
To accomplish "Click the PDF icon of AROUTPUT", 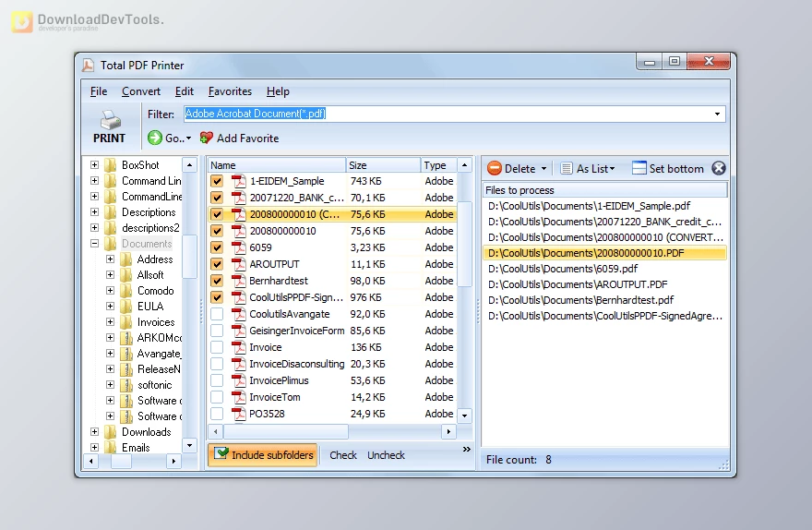I will click(238, 264).
